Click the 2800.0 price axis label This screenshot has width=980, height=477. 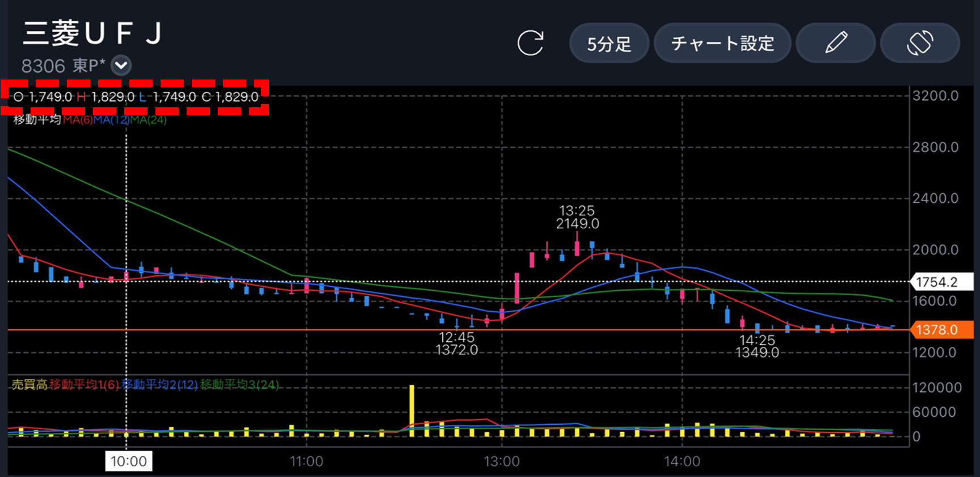[x=936, y=148]
